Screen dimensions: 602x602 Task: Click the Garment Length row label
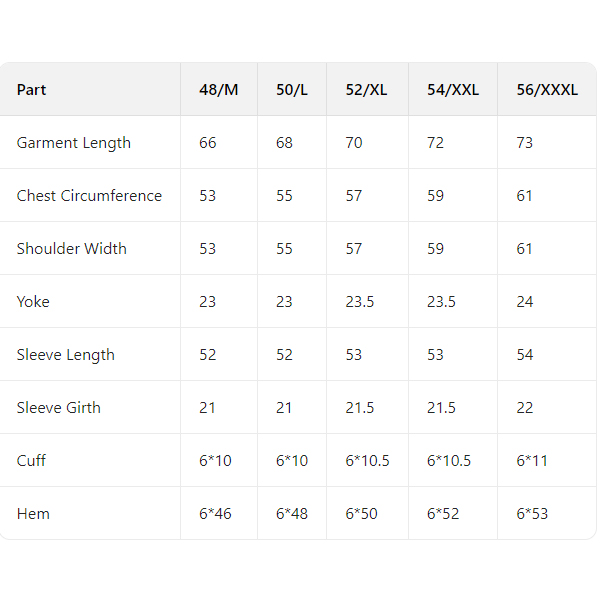[74, 143]
